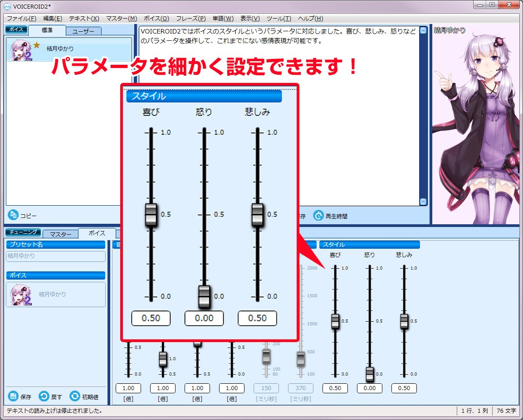Screen dimensions: 523x420
Task: Click the コピー copy icon
Action: pos(13,215)
